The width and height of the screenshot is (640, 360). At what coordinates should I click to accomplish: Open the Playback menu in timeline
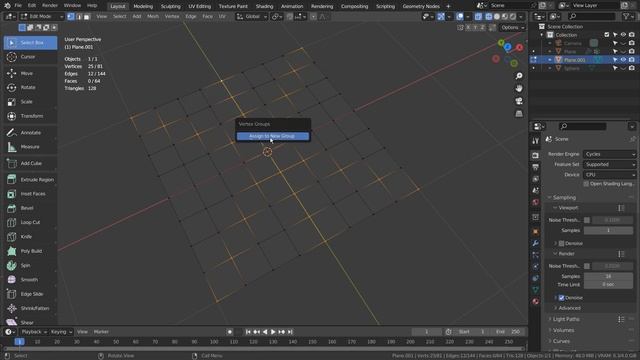click(34, 332)
